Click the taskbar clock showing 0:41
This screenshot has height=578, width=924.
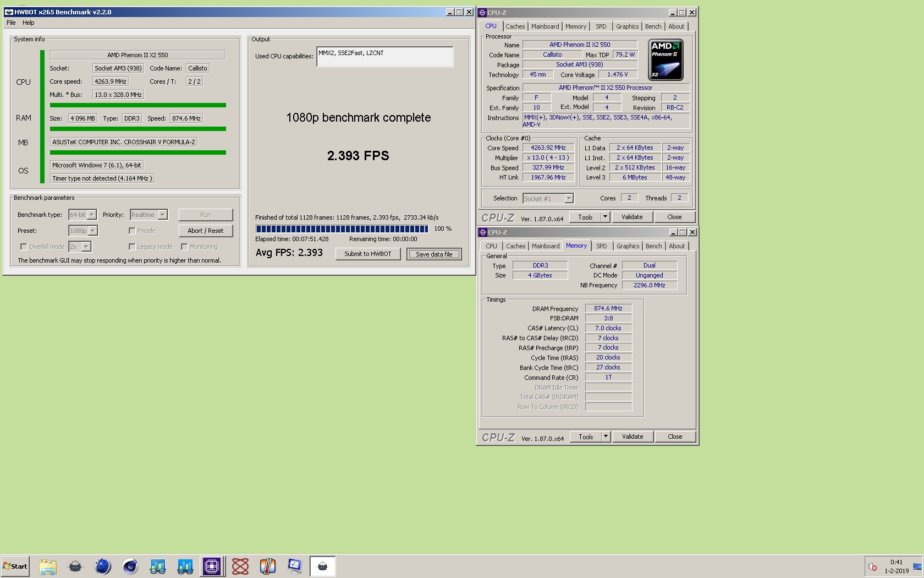(897, 562)
